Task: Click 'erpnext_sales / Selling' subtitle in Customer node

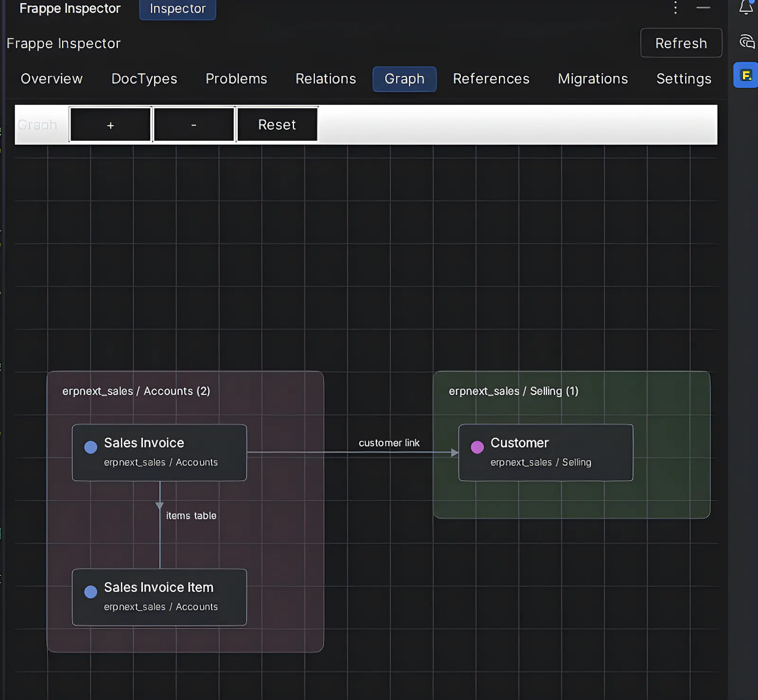Action: [541, 462]
